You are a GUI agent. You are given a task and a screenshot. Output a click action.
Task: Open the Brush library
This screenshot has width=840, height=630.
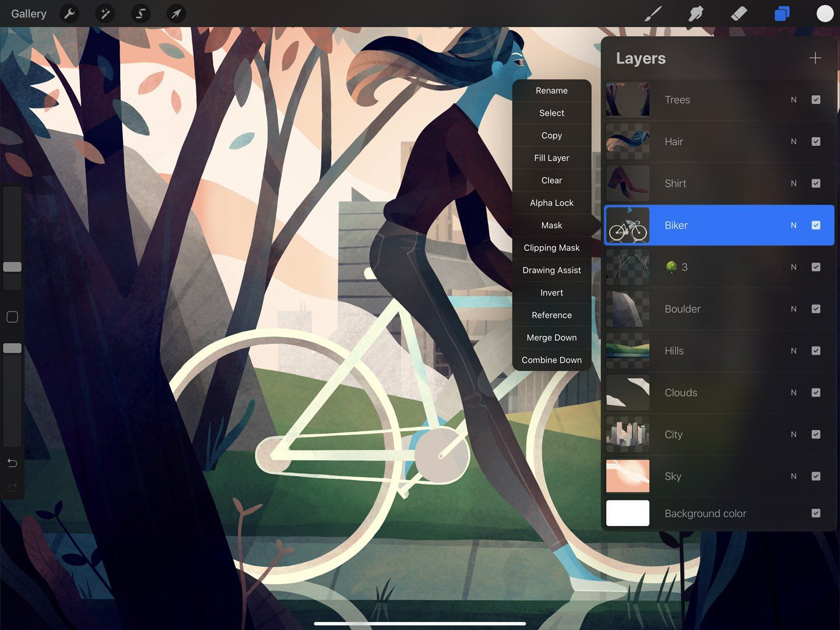[x=652, y=13]
